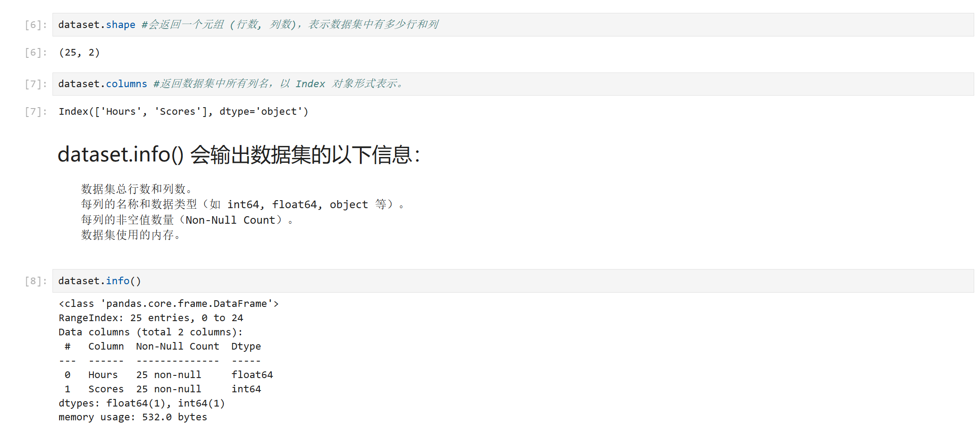This screenshot has height=431, width=980.
Task: Click the Scores int64 row in output
Action: [163, 389]
